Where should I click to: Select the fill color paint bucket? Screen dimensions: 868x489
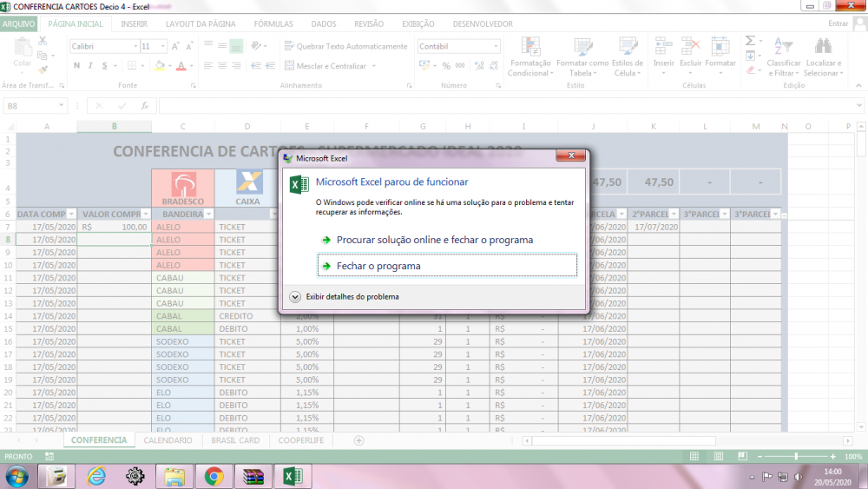[161, 66]
